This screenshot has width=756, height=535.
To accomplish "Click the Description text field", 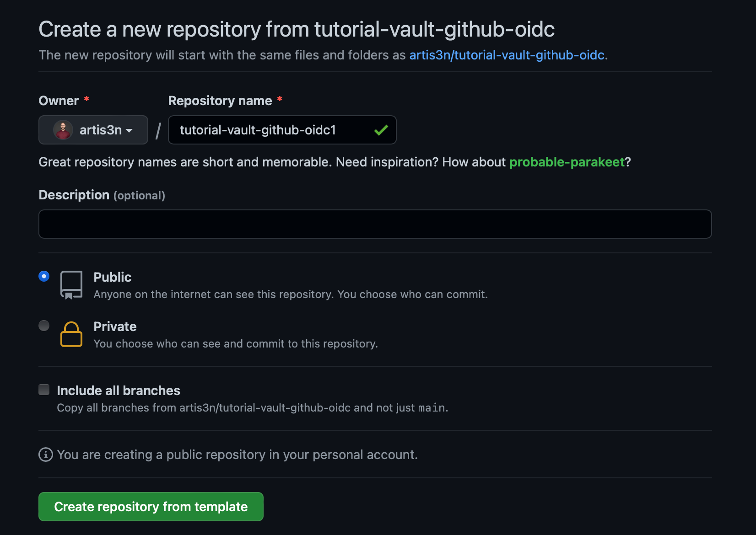I will [x=375, y=224].
